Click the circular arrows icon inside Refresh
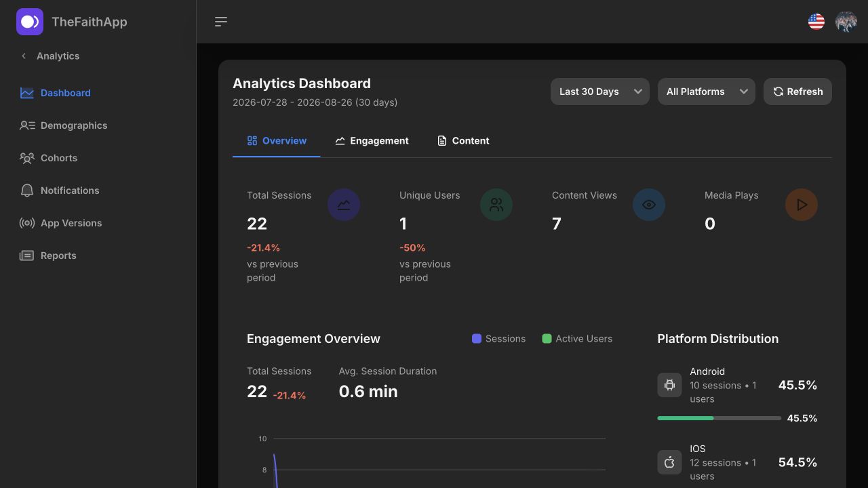This screenshot has width=868, height=488. (x=778, y=91)
